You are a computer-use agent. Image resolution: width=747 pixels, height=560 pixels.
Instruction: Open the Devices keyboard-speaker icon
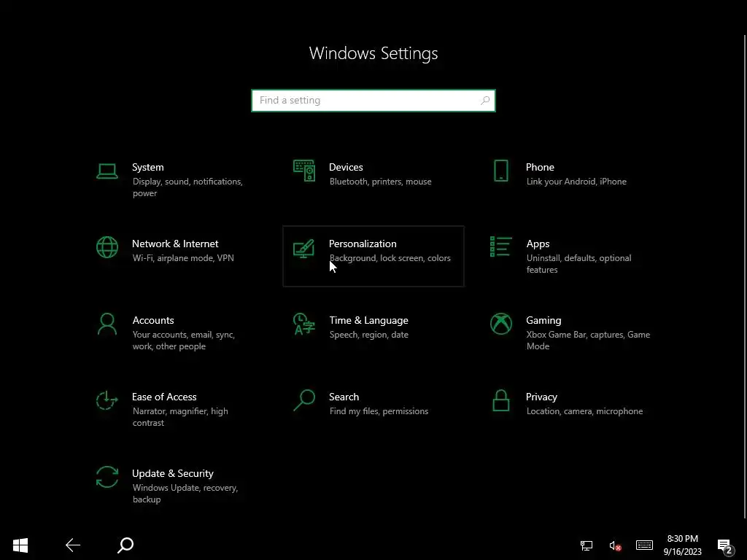click(304, 171)
